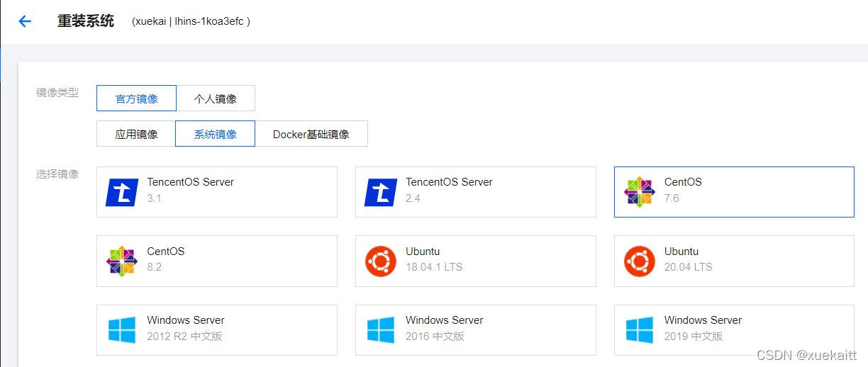This screenshot has height=367, width=868.
Task: Click the Ubuntu 18.04.1 LTS logo icon
Action: 381,261
